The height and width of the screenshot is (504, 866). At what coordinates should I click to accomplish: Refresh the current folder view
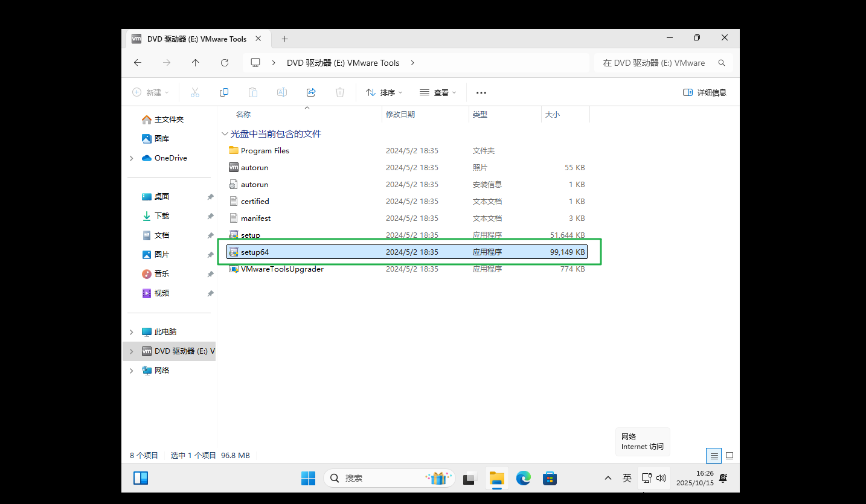[225, 63]
